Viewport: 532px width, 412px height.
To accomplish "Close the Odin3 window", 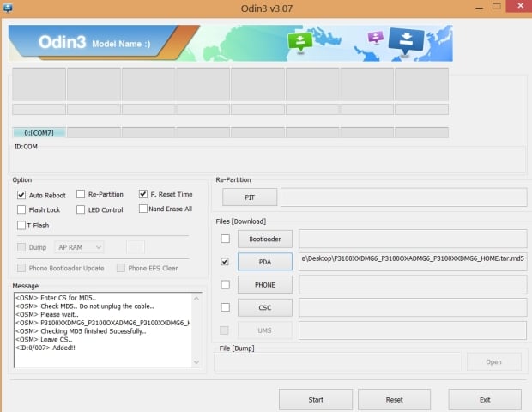I will tap(520, 6).
